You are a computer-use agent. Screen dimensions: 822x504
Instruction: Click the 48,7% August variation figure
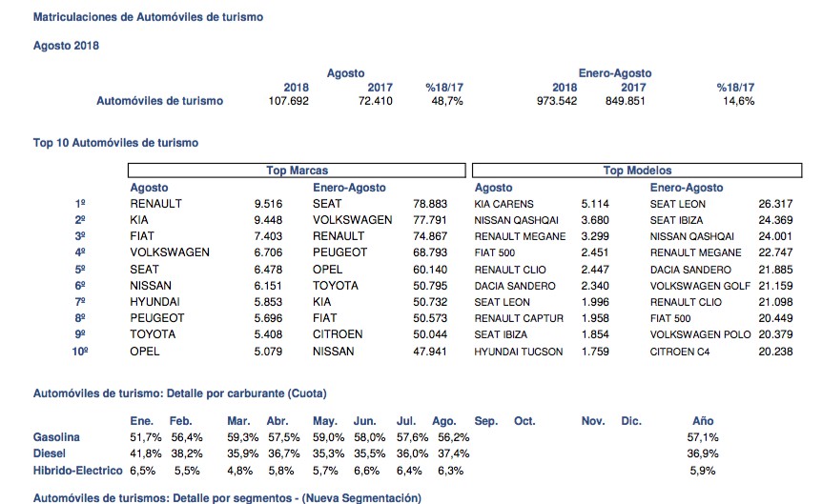(445, 101)
